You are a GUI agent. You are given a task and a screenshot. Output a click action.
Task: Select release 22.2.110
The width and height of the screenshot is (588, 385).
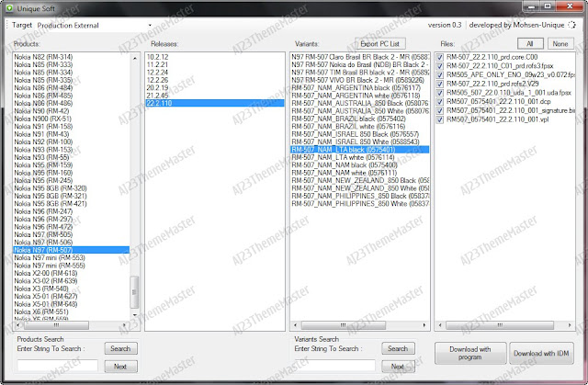coord(214,103)
